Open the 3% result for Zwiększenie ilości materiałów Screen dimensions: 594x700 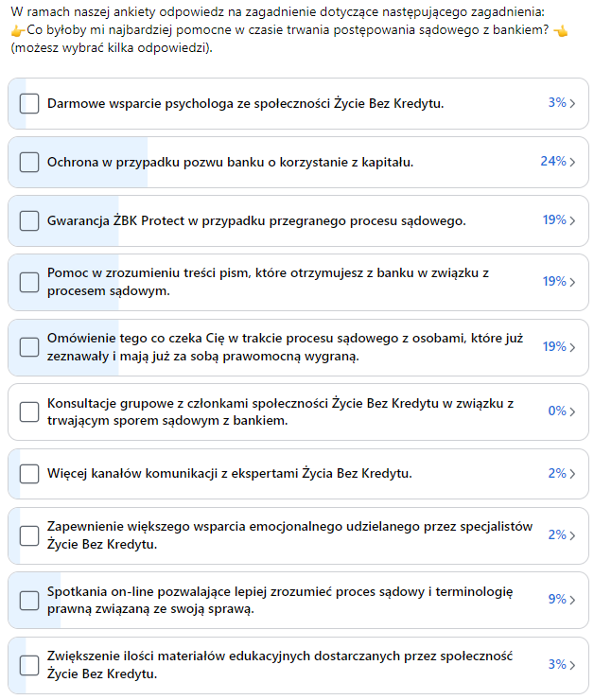click(x=562, y=665)
